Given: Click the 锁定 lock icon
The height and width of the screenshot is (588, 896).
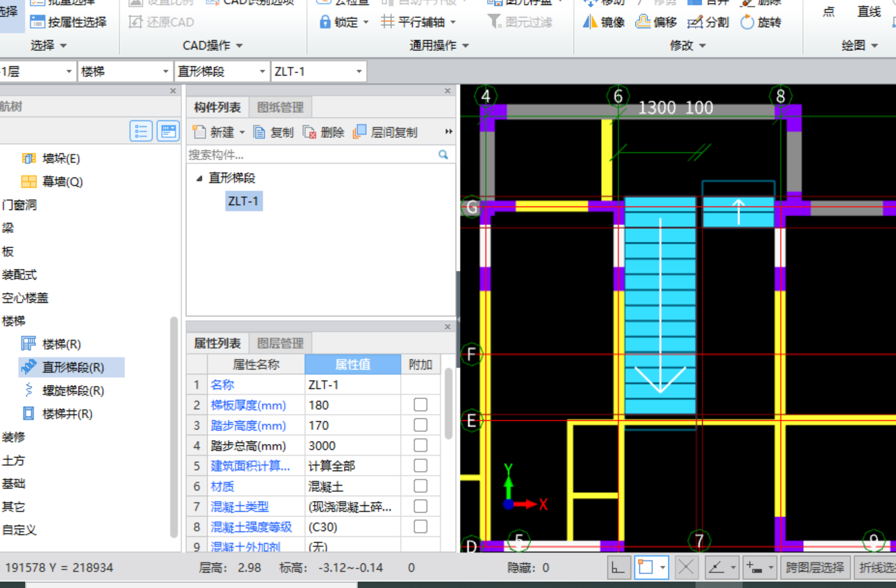Looking at the screenshot, I should (x=326, y=22).
